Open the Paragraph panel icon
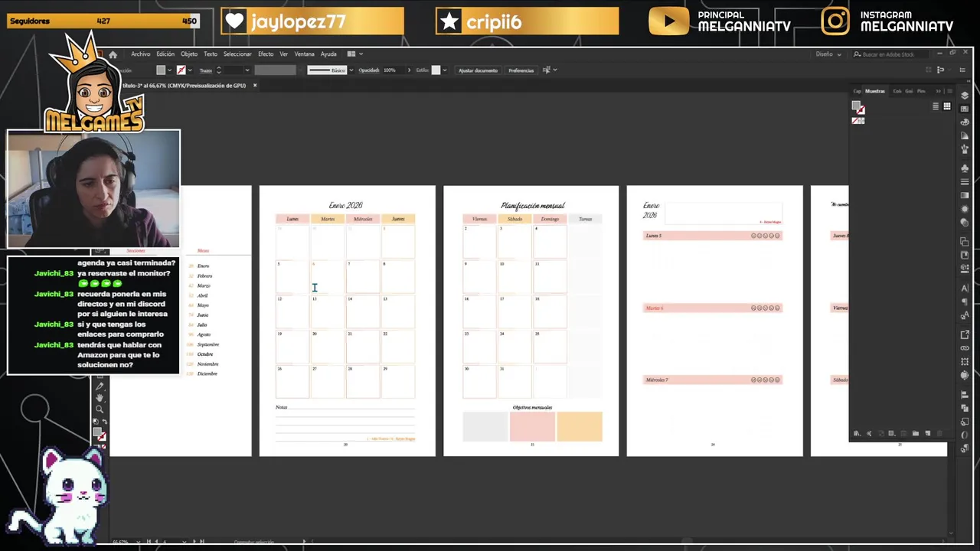The width and height of the screenshot is (980, 551). (x=965, y=301)
